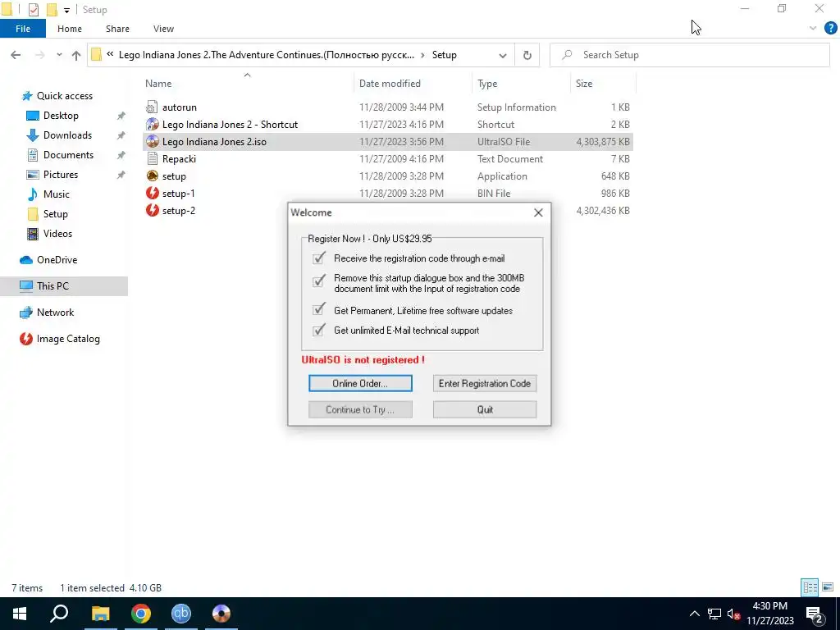This screenshot has height=630, width=840.
Task: Expand the address bar history dropdown
Action: pyautogui.click(x=503, y=55)
